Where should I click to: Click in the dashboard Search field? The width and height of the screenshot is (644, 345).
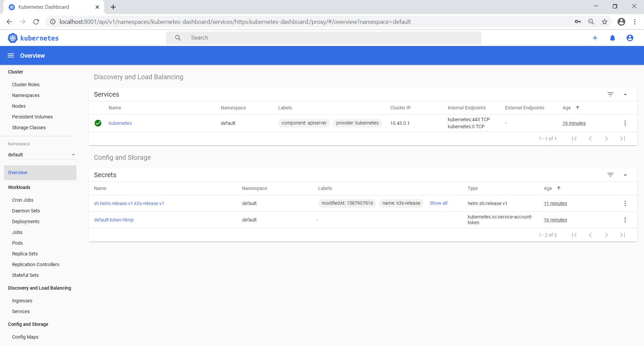[x=332, y=38]
